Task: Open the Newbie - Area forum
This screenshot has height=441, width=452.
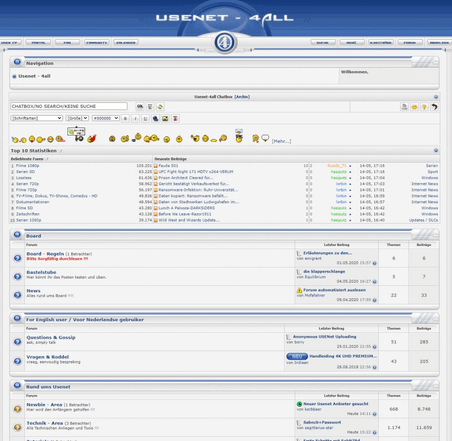Action: [x=44, y=404]
